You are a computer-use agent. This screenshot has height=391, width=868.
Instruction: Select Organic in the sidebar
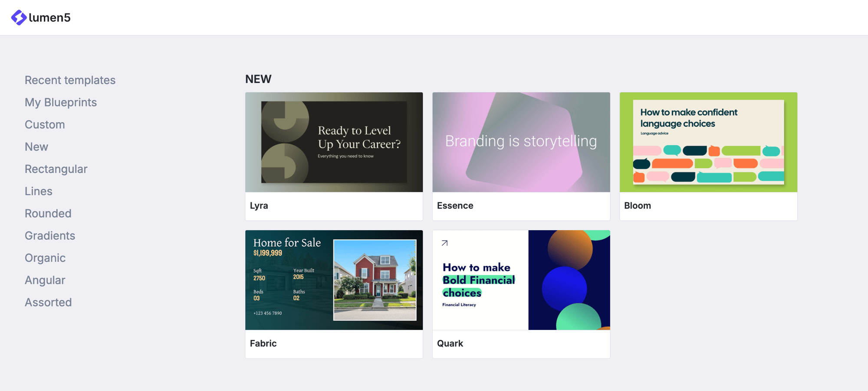(45, 258)
